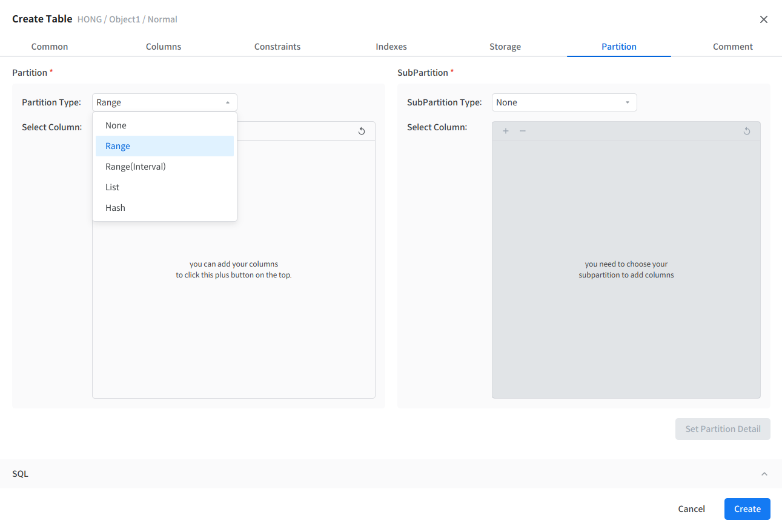
Task: Collapse the Partition Type dropdown
Action: point(227,102)
